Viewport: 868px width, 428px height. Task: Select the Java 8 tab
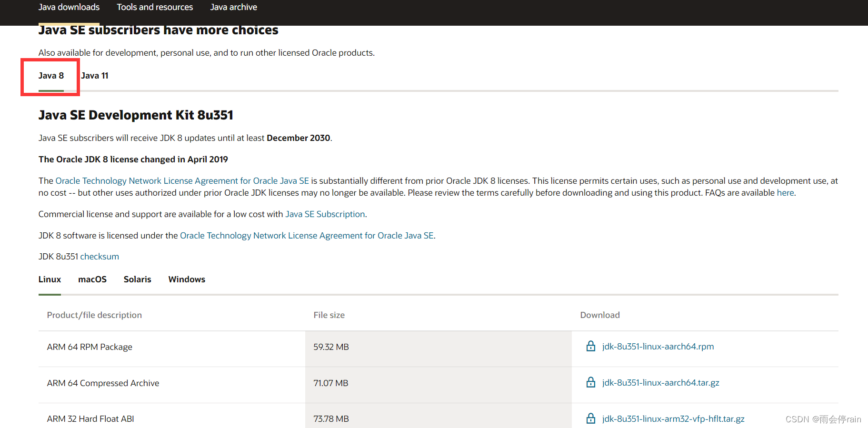tap(51, 76)
